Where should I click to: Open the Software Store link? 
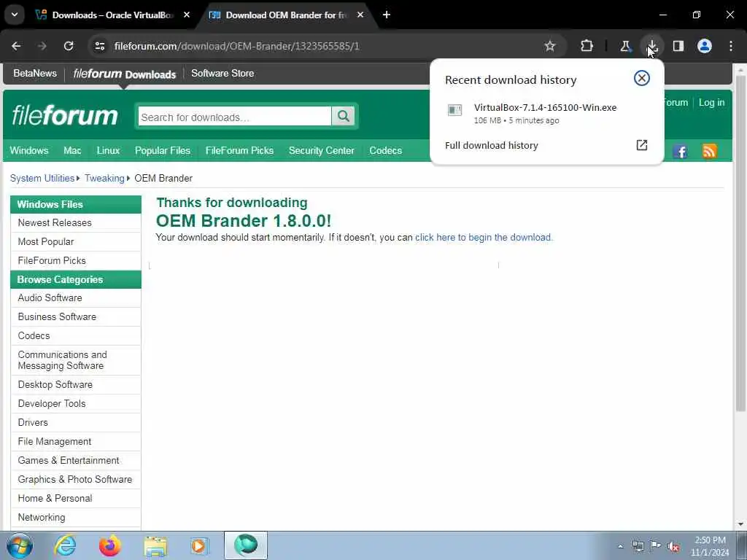(222, 74)
